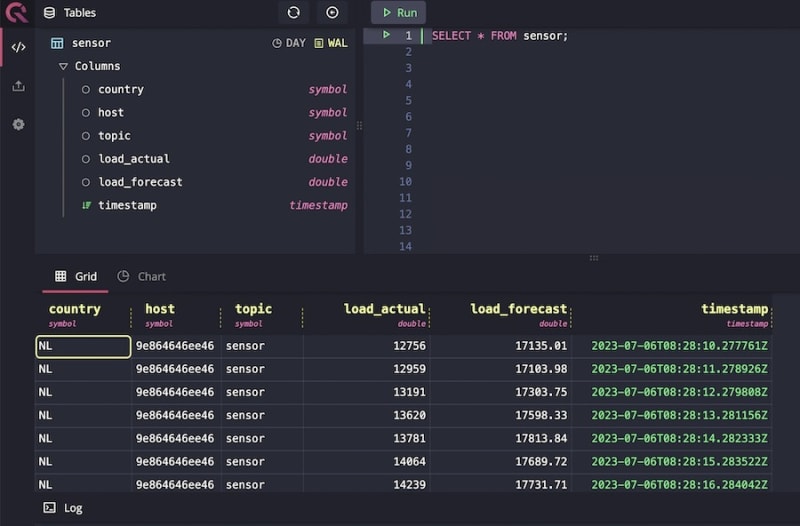Image resolution: width=800 pixels, height=526 pixels.
Task: Click the vertical splitter handle between panels
Action: (x=359, y=126)
